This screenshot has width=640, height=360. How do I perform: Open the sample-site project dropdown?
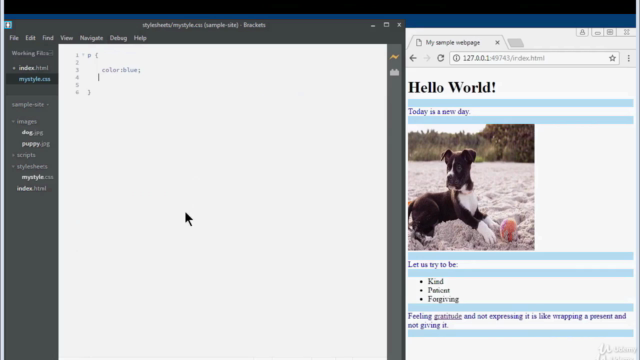30,105
